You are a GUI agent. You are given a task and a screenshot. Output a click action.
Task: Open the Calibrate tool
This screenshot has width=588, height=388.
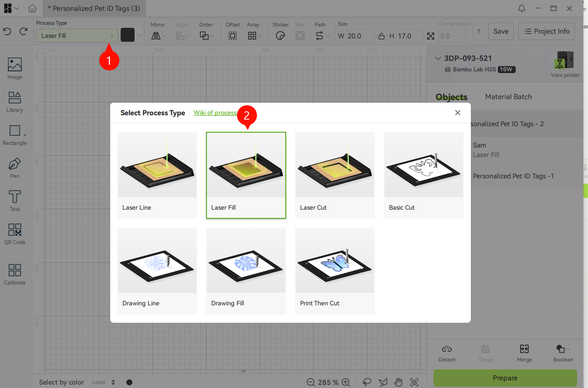tap(15, 274)
